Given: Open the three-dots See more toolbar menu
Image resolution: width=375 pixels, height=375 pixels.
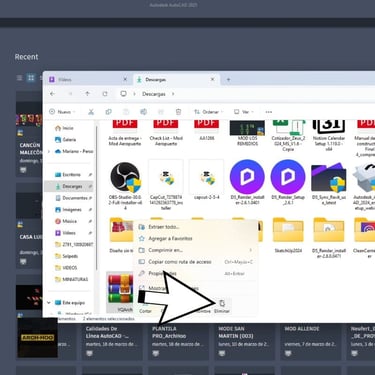Looking at the screenshot, I should [269, 112].
